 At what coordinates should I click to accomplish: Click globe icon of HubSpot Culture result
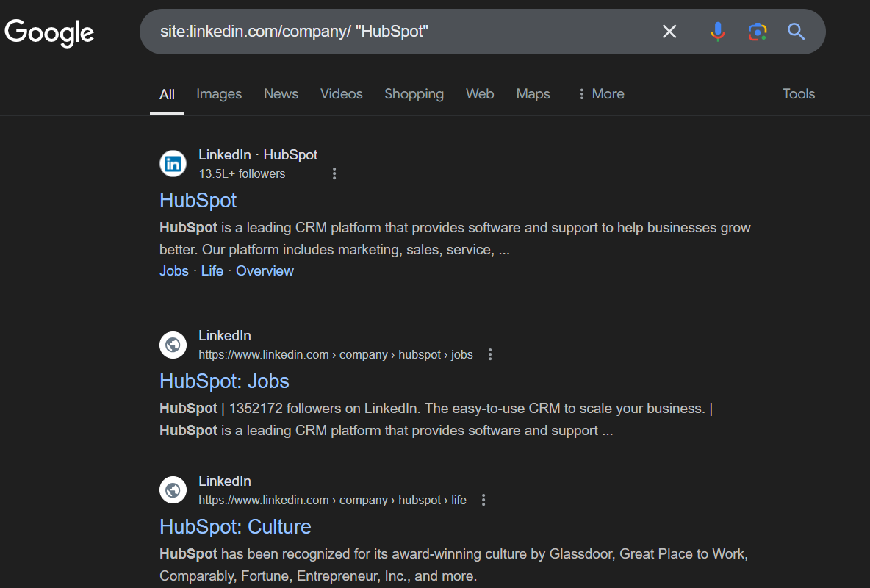pos(173,490)
